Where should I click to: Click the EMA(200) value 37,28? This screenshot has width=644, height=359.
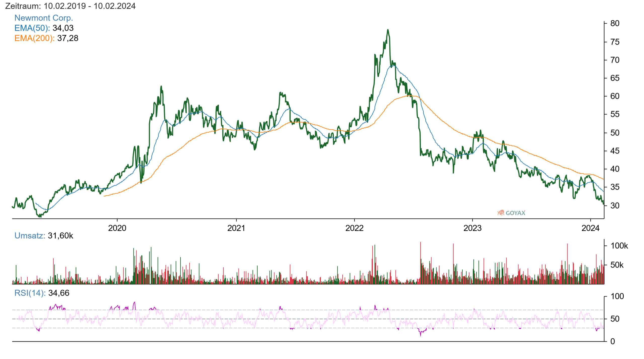point(68,38)
